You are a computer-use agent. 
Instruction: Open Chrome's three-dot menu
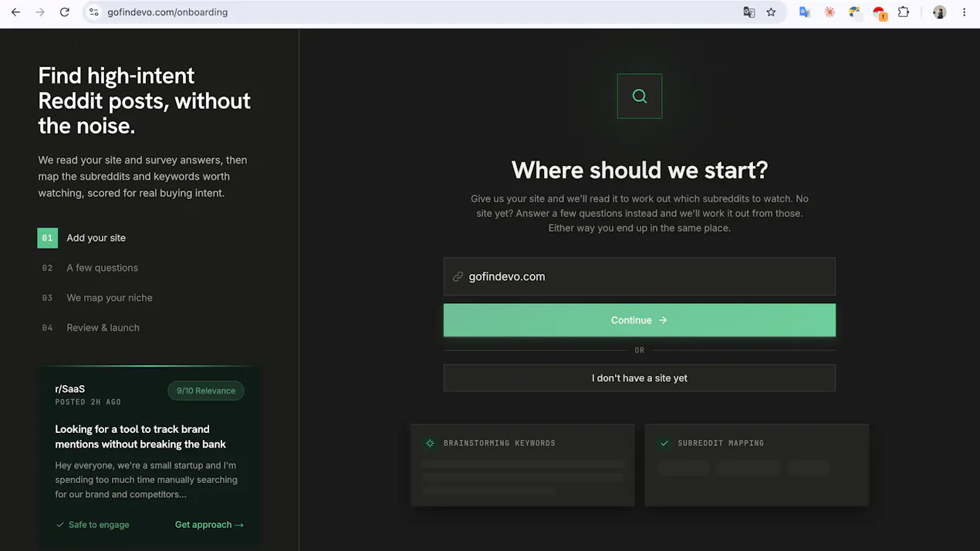(x=964, y=12)
